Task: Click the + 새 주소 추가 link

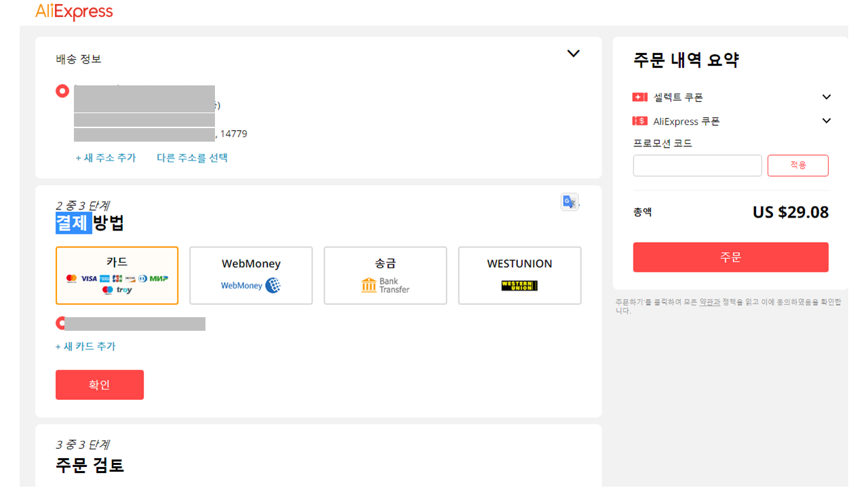Action: click(x=106, y=157)
